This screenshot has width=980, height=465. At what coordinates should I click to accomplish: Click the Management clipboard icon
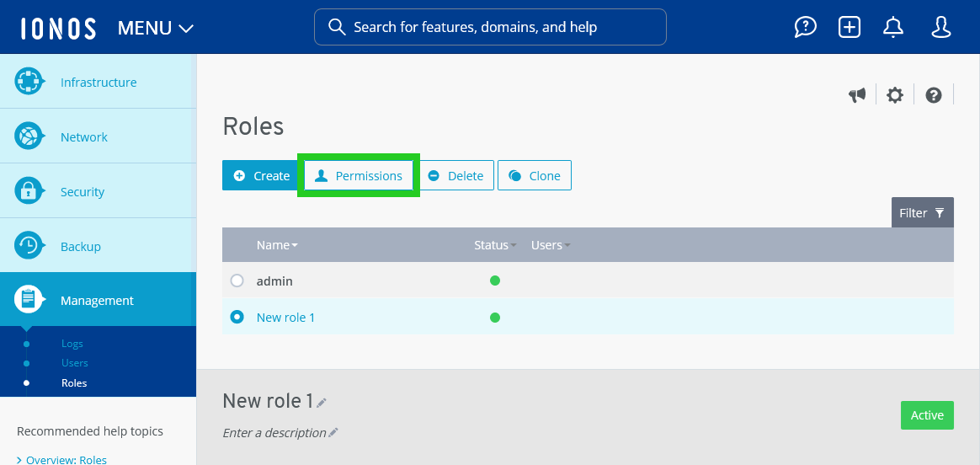coord(29,300)
